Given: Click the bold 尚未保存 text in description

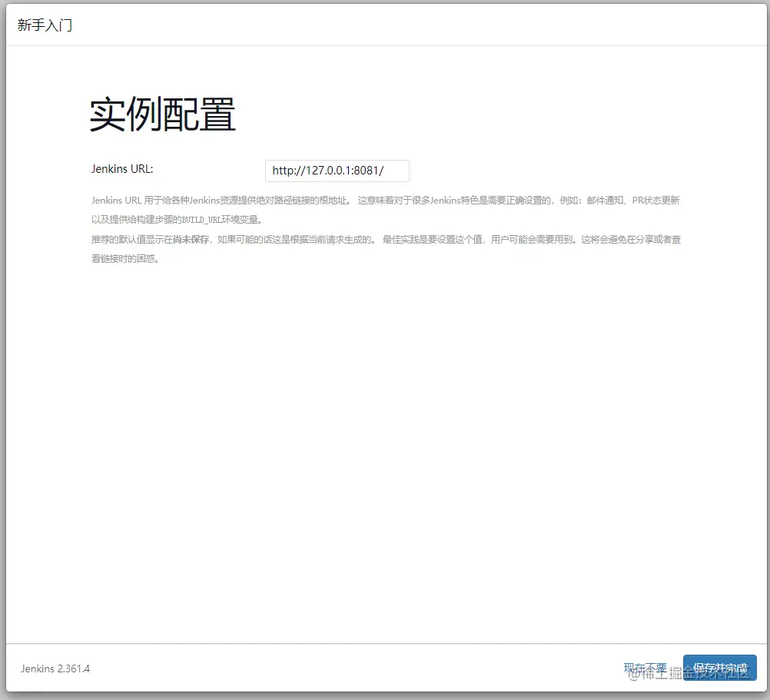Looking at the screenshot, I should click(191, 240).
